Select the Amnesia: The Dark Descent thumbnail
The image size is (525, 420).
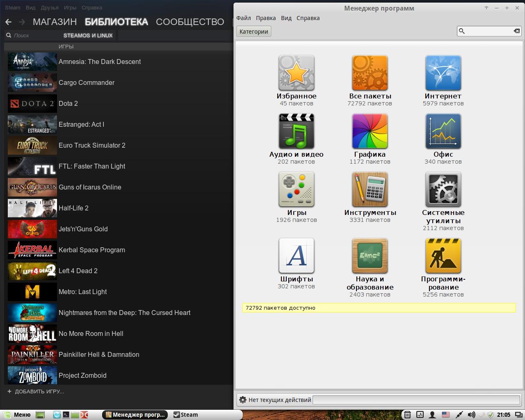pyautogui.click(x=32, y=62)
